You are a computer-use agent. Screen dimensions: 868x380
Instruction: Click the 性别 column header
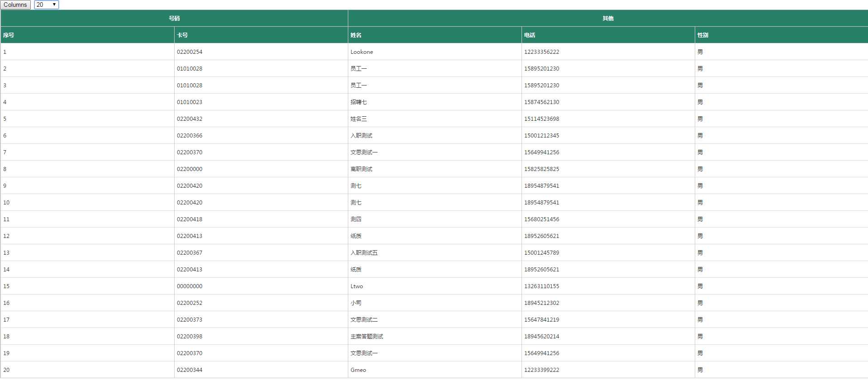(x=781, y=35)
